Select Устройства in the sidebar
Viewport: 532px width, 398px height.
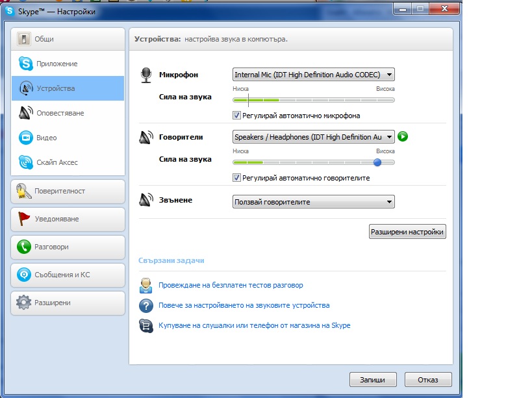click(68, 88)
